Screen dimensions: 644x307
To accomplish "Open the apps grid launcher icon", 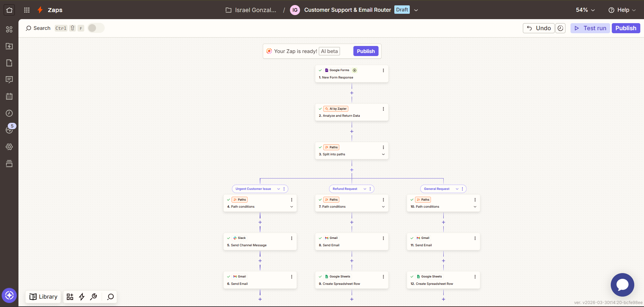I will coord(27,10).
